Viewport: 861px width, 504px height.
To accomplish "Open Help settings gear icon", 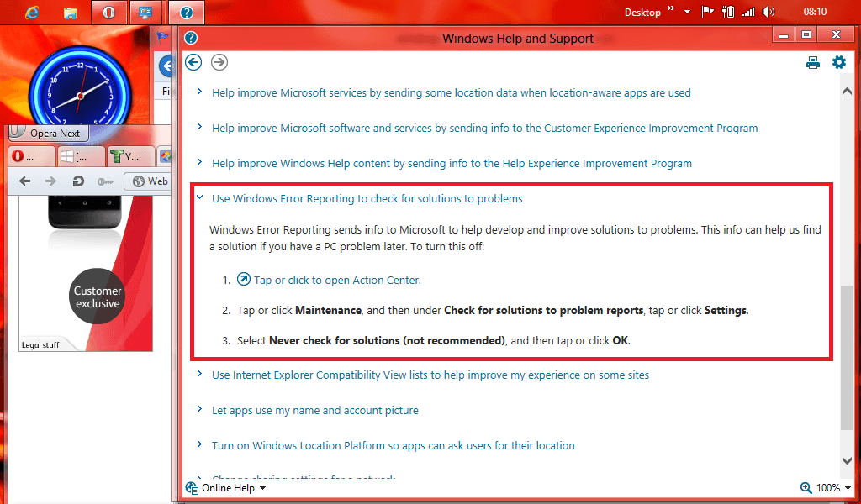I will (839, 62).
